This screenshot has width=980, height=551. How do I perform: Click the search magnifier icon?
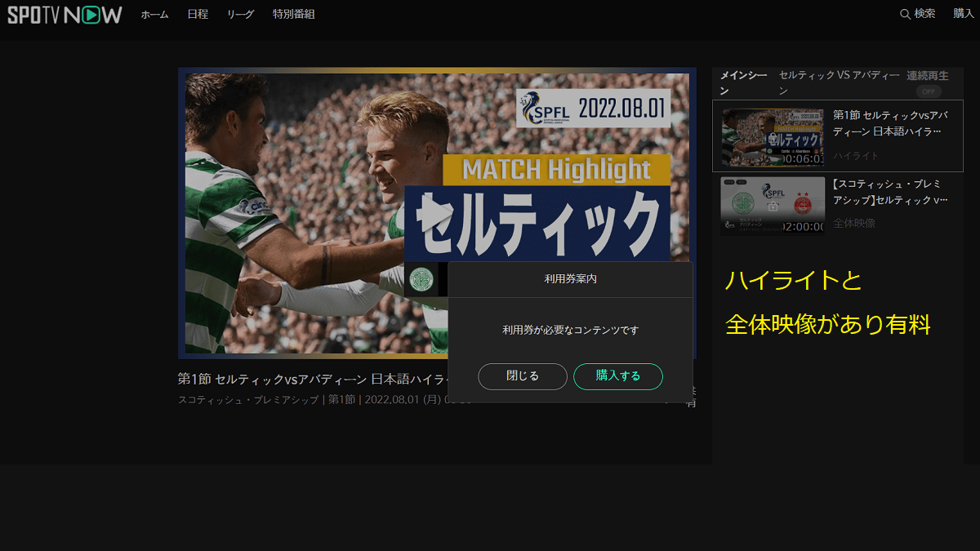pos(905,14)
